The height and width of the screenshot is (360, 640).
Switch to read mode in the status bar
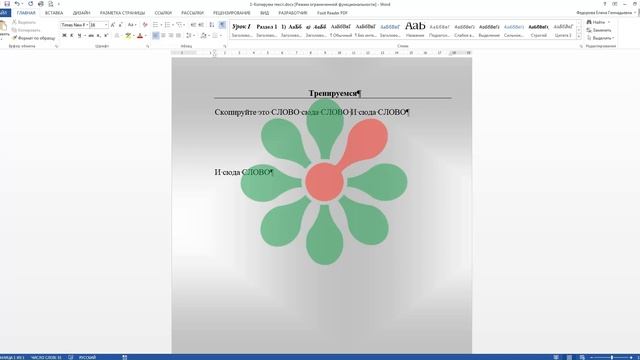coord(556,357)
